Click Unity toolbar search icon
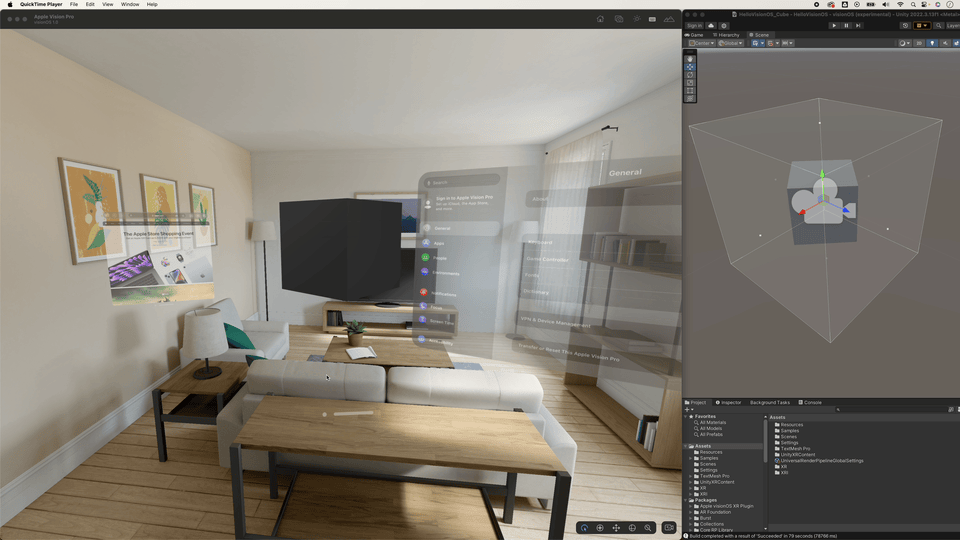The image size is (960, 540). click(939, 26)
